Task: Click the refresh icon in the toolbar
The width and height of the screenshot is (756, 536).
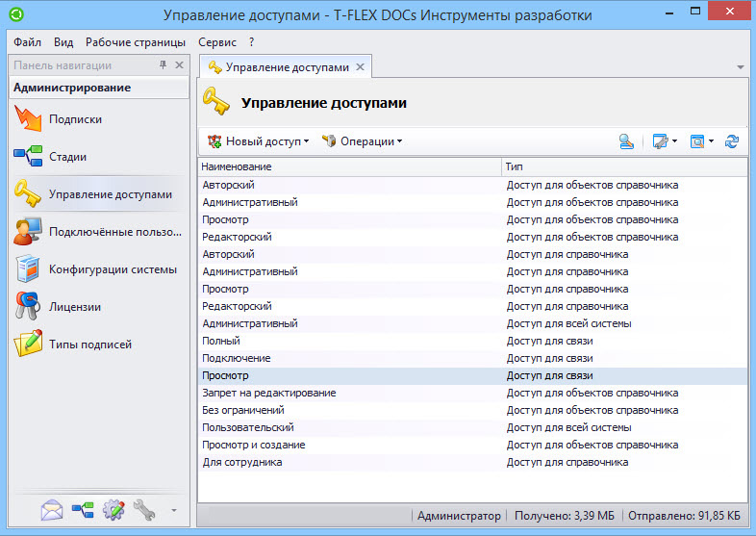Action: point(732,141)
